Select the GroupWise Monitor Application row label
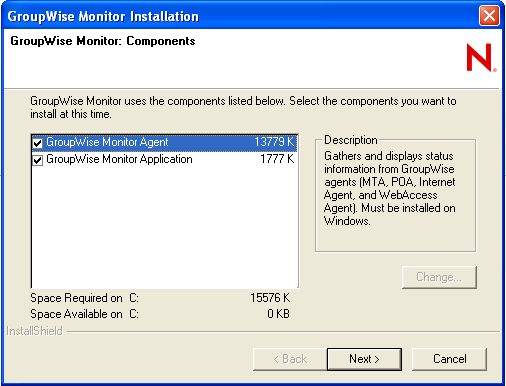This screenshot has width=506, height=386. coord(119,159)
